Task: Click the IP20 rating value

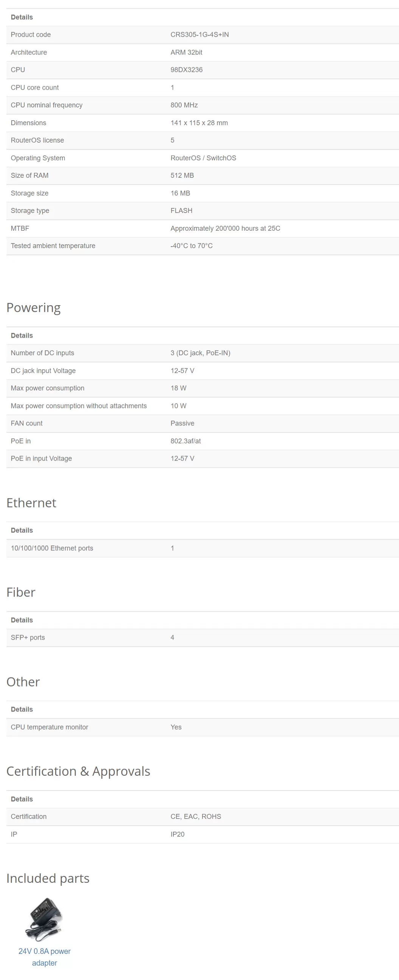Action: click(178, 834)
